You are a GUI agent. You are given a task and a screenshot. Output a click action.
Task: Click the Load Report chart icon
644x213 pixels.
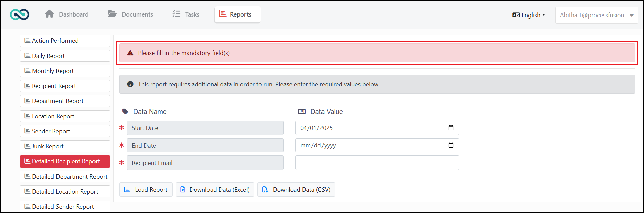pyautogui.click(x=127, y=190)
